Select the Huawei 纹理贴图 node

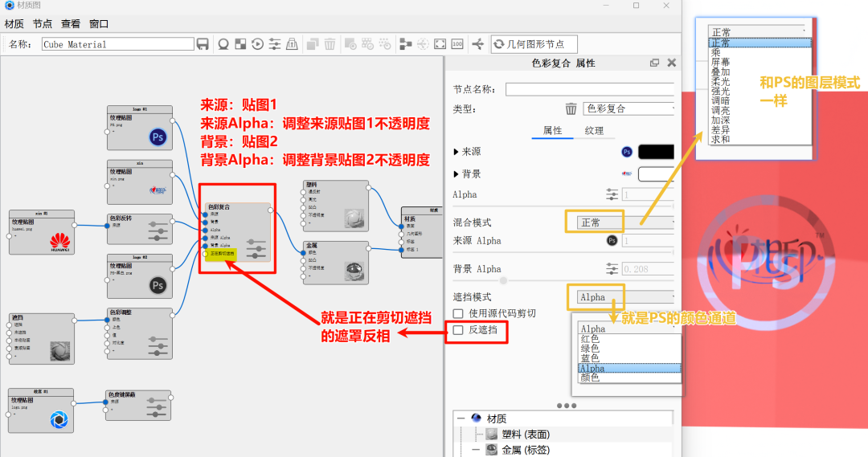point(42,232)
